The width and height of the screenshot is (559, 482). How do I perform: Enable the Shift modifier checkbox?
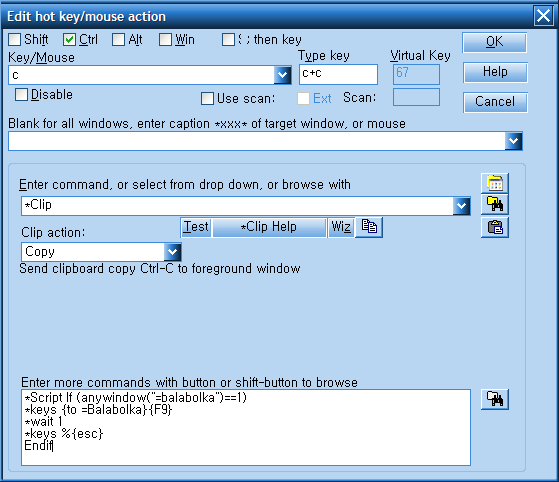(x=15, y=39)
